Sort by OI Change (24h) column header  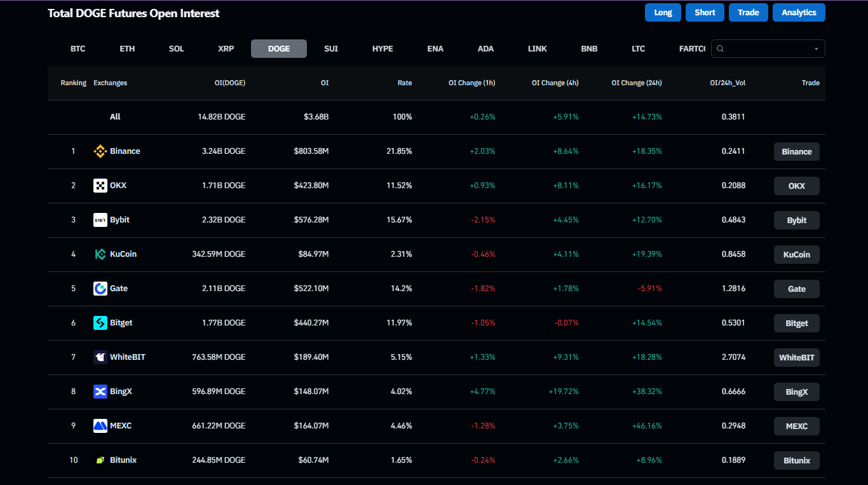[x=637, y=83]
